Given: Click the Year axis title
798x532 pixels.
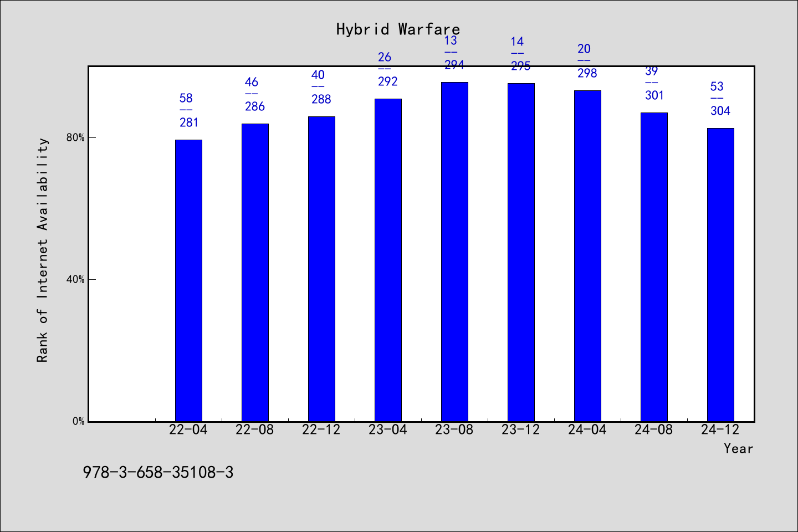Looking at the screenshot, I should click(738, 448).
